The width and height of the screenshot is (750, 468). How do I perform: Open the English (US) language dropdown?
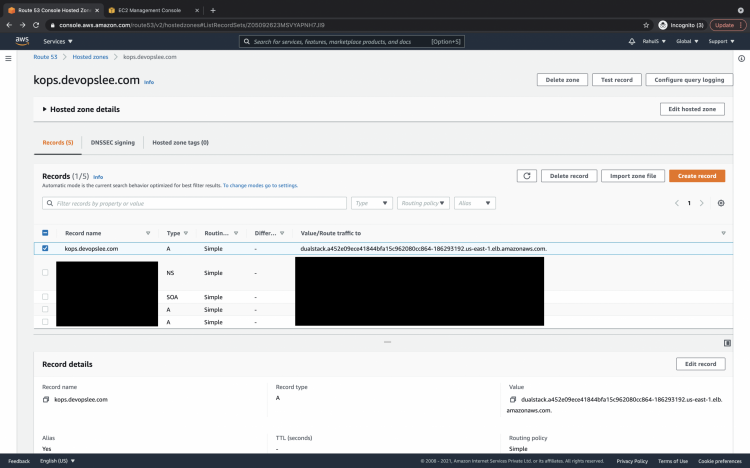[57, 461]
